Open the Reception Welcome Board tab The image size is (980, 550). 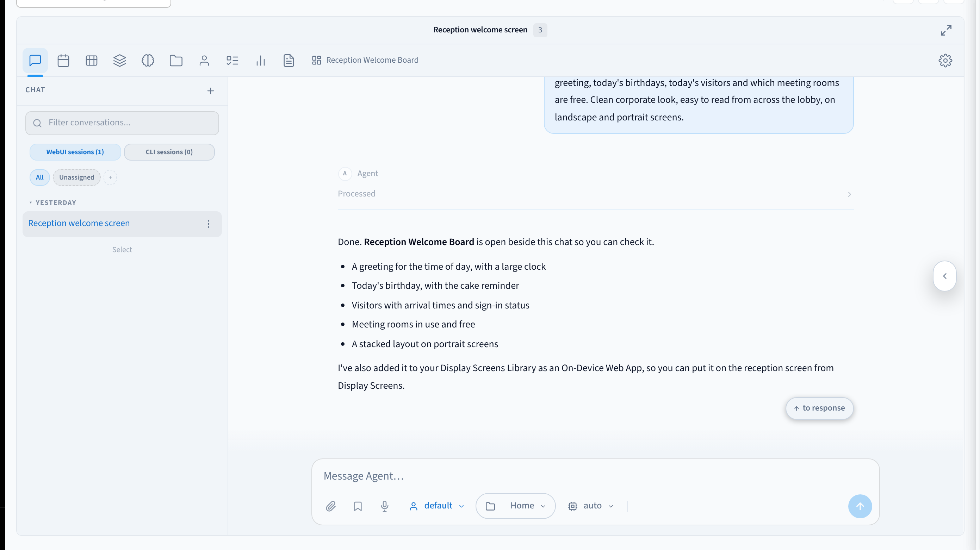pos(365,60)
